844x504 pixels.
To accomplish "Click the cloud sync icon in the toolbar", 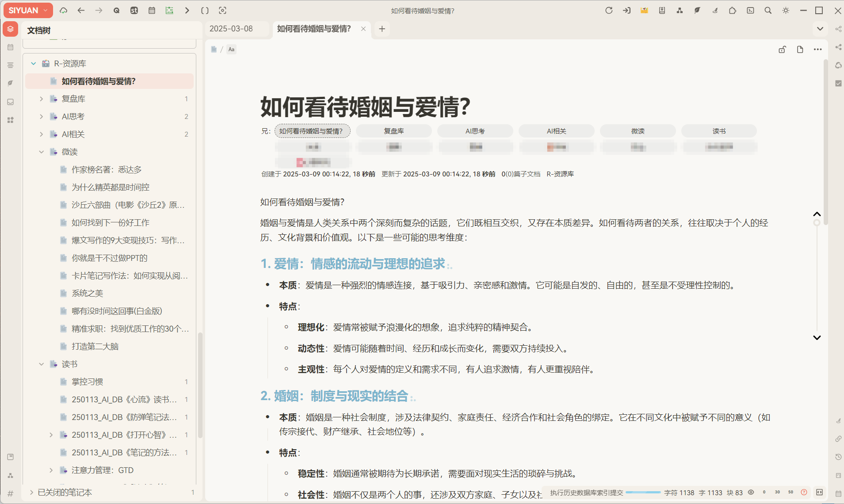I will 64,11.
